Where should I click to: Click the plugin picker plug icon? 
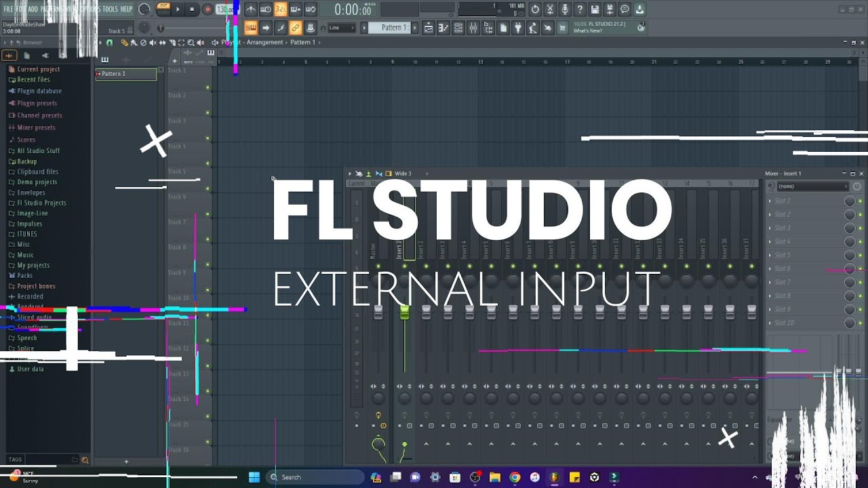518,28
